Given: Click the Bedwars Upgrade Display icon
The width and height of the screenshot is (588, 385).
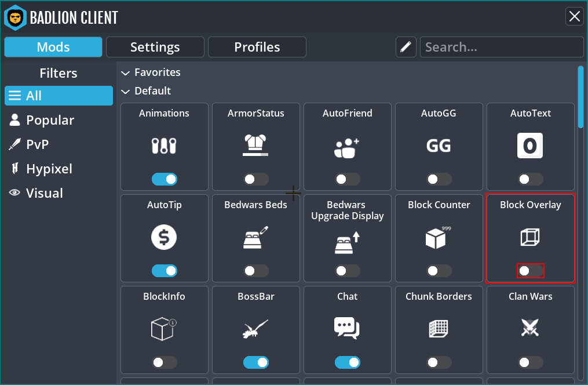Looking at the screenshot, I should tap(347, 242).
